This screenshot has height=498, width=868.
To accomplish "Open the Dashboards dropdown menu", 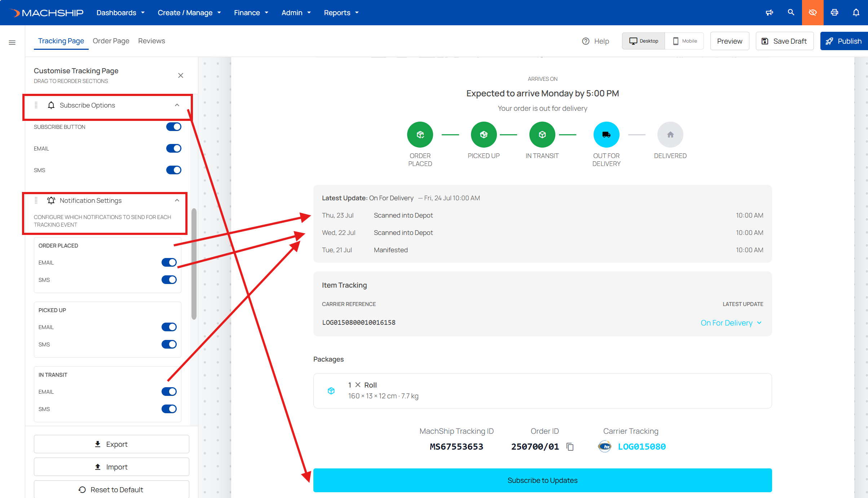I will pyautogui.click(x=120, y=13).
